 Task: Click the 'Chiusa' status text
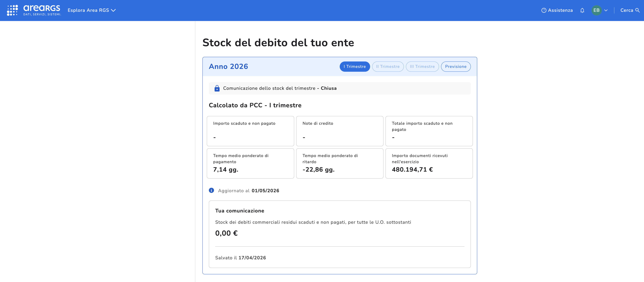tap(329, 88)
